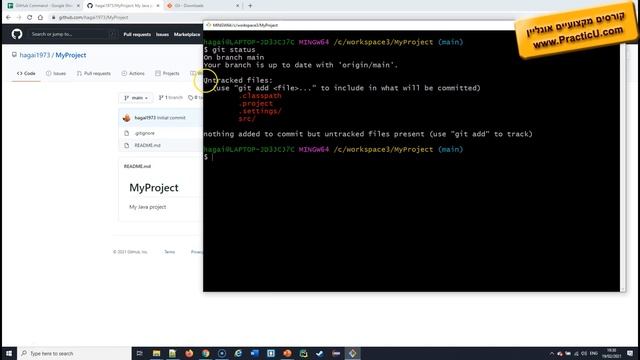The height and width of the screenshot is (360, 640).
Task: Click the 'Type here to search' taskbar box
Action: click(75, 353)
